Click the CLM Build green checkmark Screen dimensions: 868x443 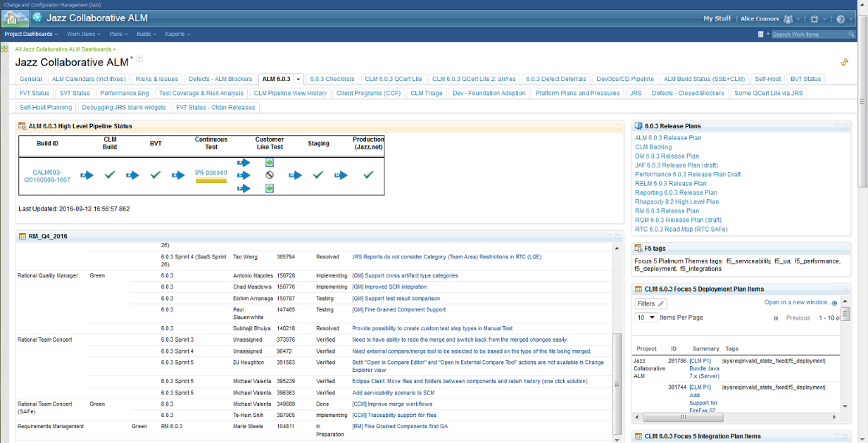[x=109, y=175]
